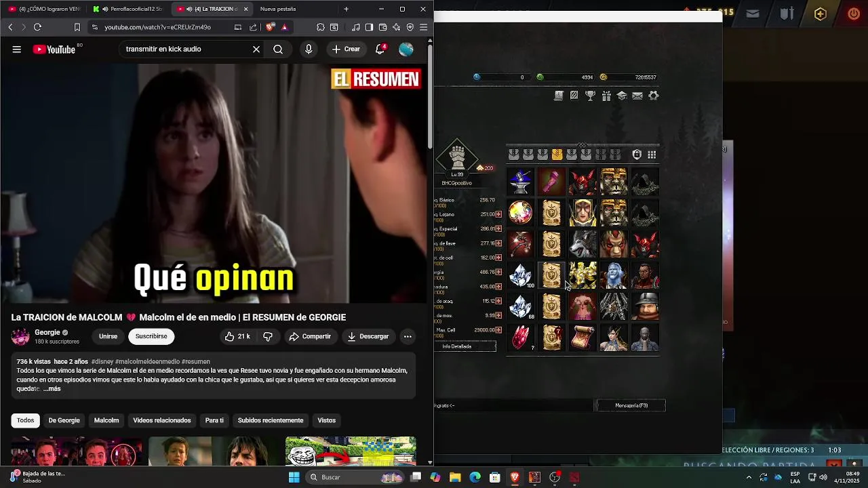Open the #malcolmeldeenmedio hashtag link
868x488 pixels.
(147, 362)
